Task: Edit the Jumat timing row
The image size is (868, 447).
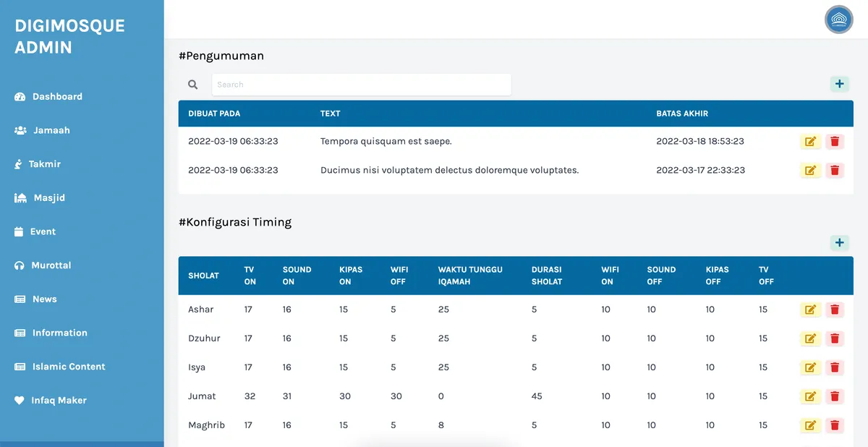Action: [810, 396]
